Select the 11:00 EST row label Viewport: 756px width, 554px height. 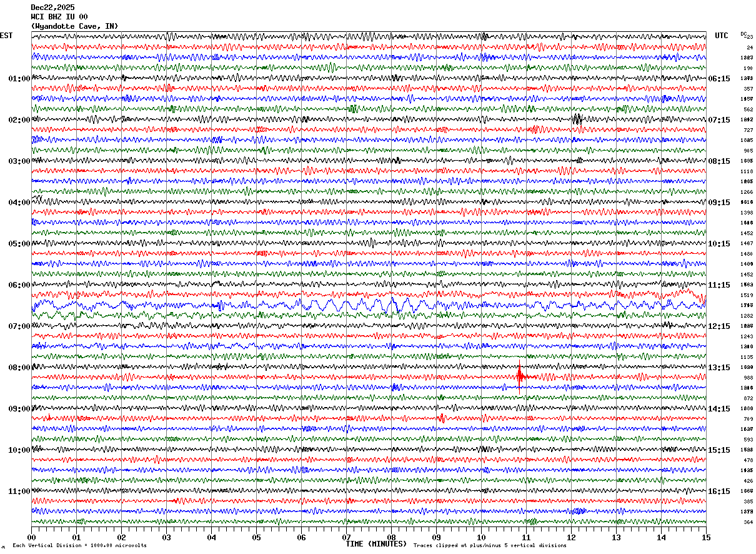19,491
